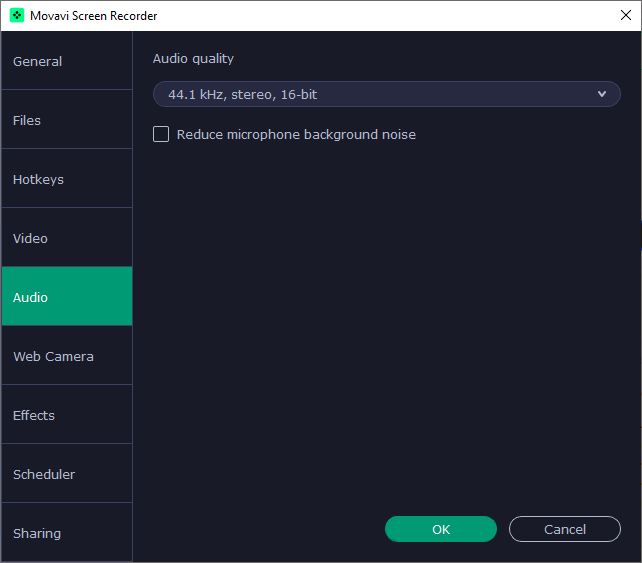Click the 44.1 kHz, stereo, 16-bit text
The width and height of the screenshot is (642, 563).
point(242,95)
